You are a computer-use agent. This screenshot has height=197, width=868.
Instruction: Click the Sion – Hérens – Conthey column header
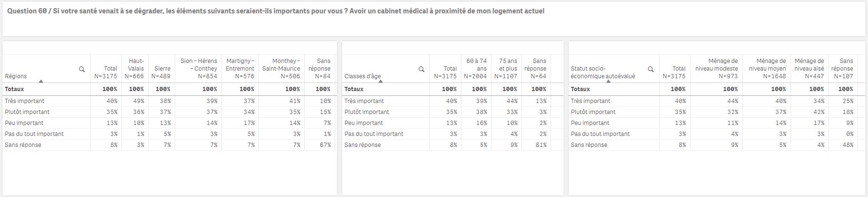point(198,69)
